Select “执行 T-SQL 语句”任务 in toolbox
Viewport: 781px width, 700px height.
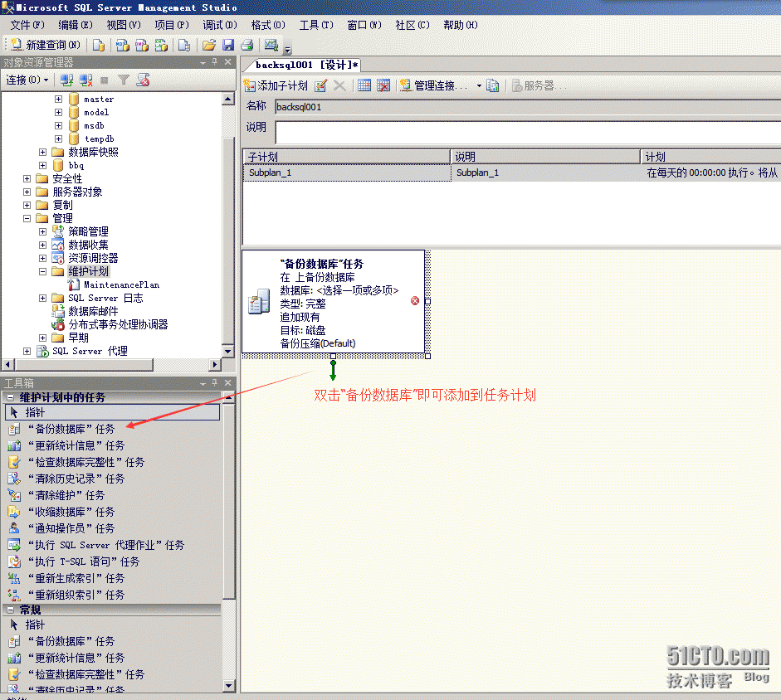(84, 561)
